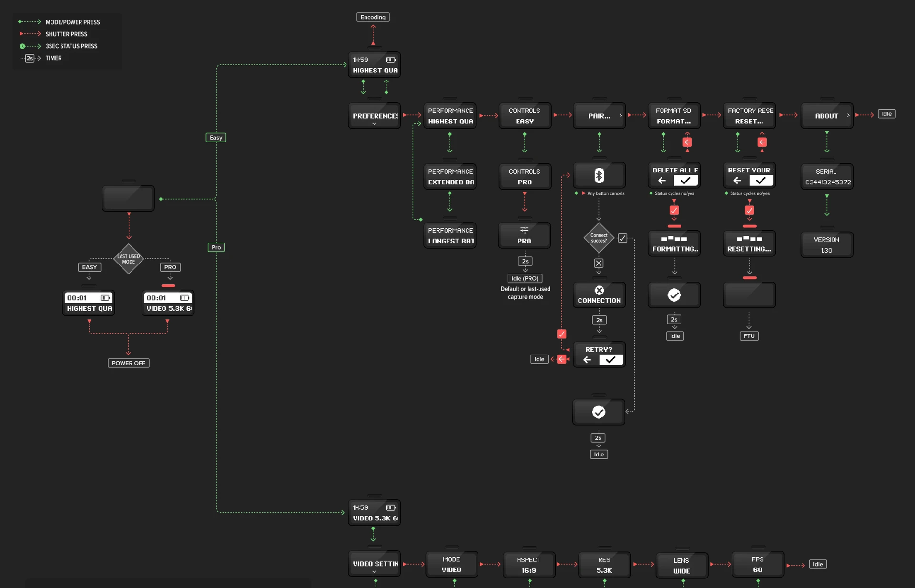Click battery icon on top 1H:59 HIGHEST QUA screen
915x588 pixels.
pyautogui.click(x=391, y=60)
